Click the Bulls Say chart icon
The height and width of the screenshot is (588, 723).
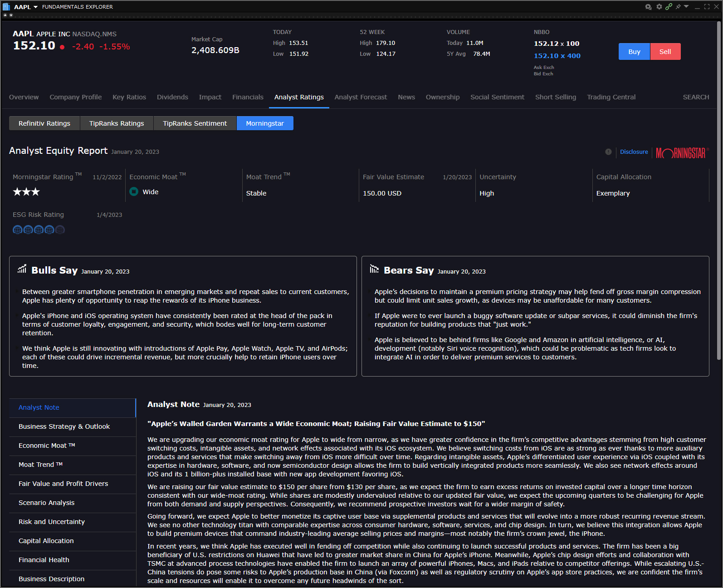(22, 269)
